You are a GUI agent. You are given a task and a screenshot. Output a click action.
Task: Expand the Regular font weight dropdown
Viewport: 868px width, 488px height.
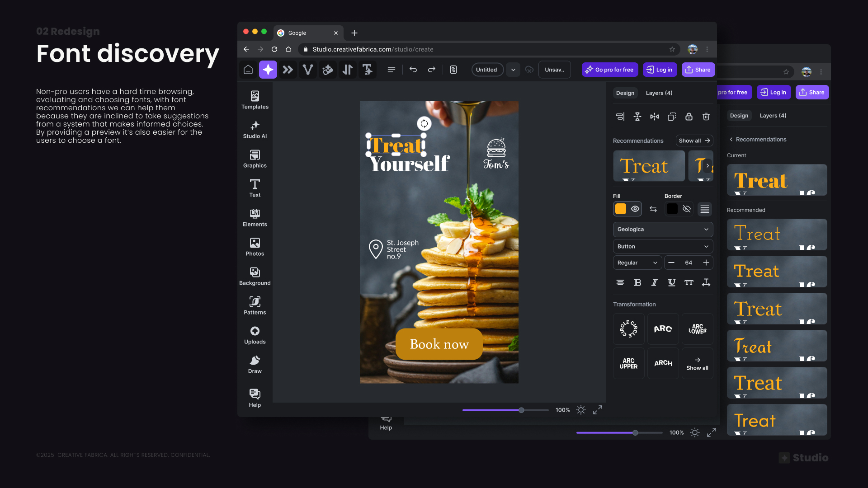click(x=637, y=263)
